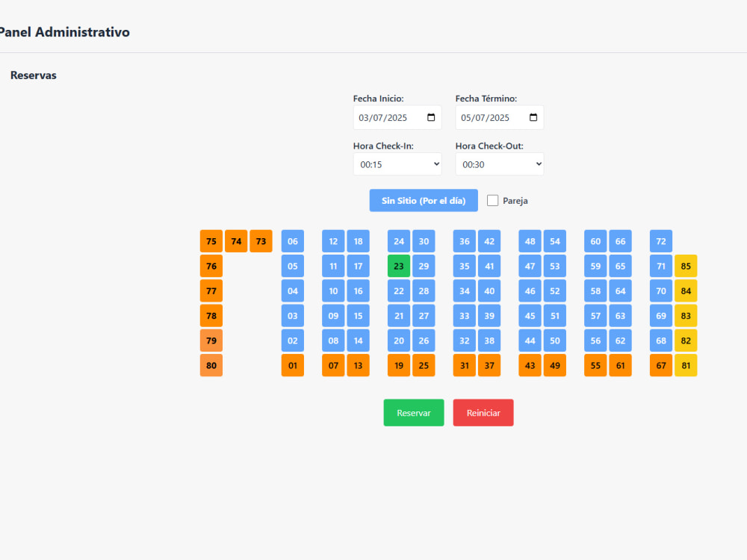Select yellow site 81
This screenshot has height=560, width=747.
click(686, 365)
